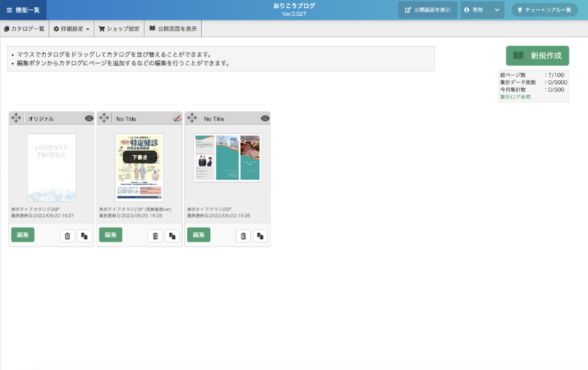
Task: Click trash icon on the 特定健診 flyer card
Action: (x=155, y=236)
